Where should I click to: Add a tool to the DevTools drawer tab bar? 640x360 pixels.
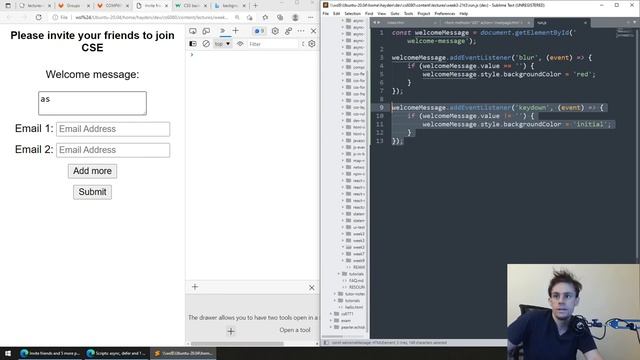tap(195, 287)
